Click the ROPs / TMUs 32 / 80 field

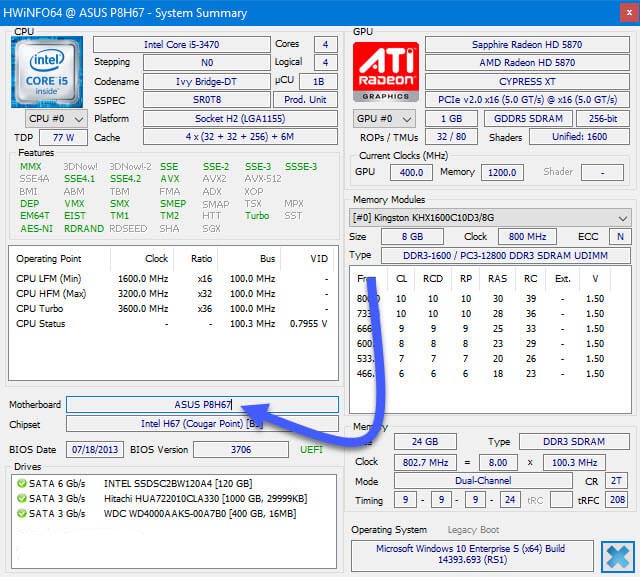(x=451, y=137)
